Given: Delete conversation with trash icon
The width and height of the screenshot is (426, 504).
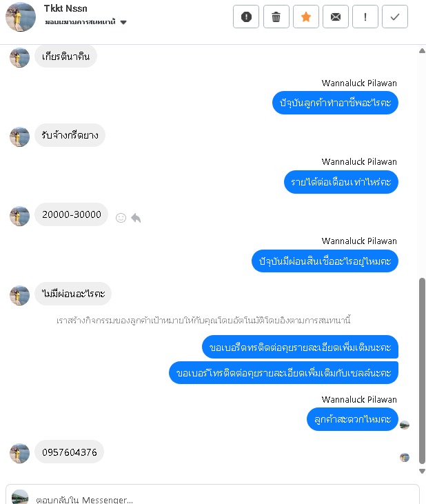Looking at the screenshot, I should pyautogui.click(x=276, y=17).
